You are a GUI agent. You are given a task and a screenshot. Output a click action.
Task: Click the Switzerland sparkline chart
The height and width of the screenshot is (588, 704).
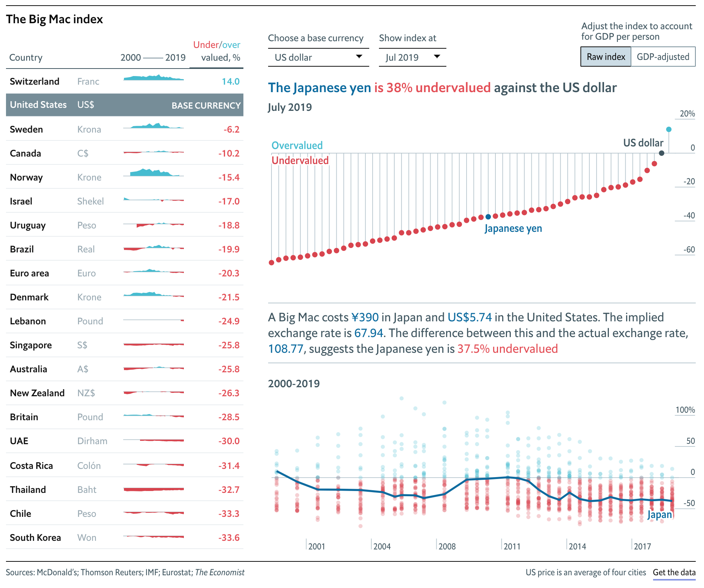tap(154, 78)
